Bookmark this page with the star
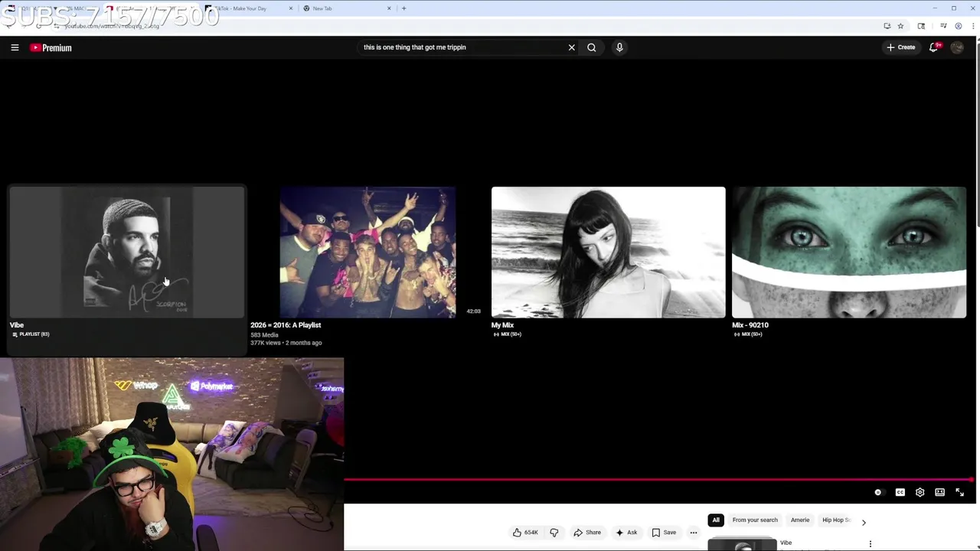980x551 pixels. click(x=900, y=26)
